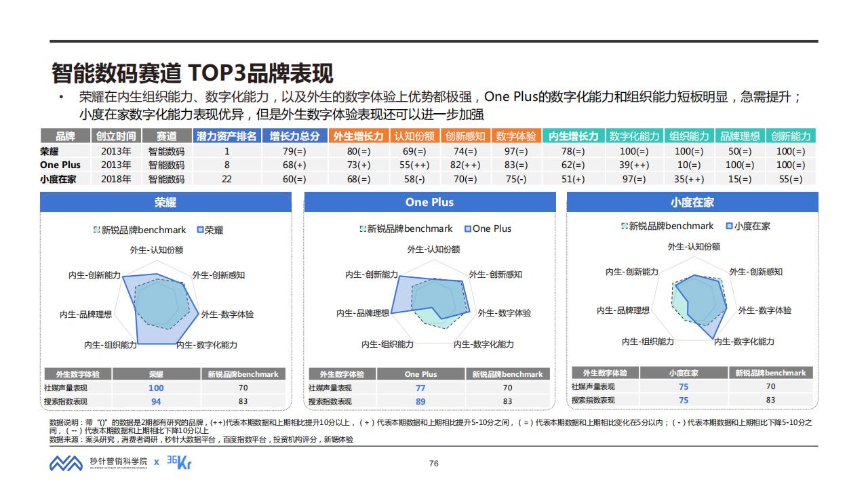The width and height of the screenshot is (868, 488).
Task: Select the One Plus blue panel header
Action: (x=429, y=203)
